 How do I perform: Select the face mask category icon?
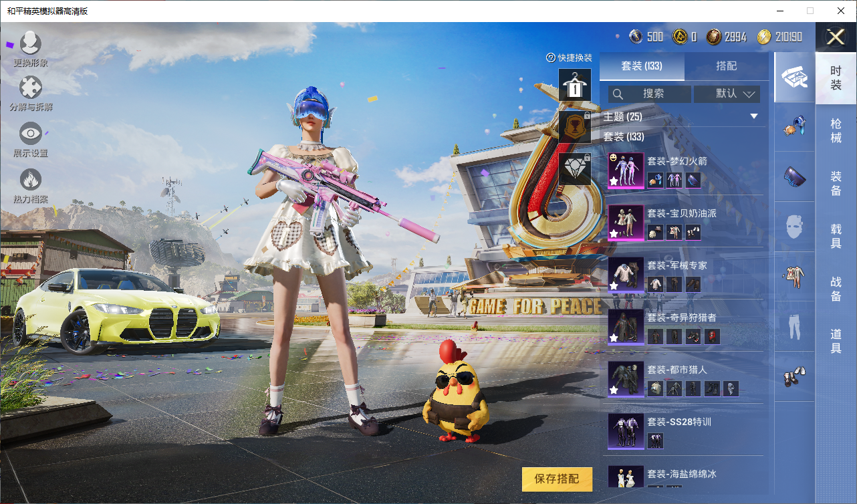(794, 227)
